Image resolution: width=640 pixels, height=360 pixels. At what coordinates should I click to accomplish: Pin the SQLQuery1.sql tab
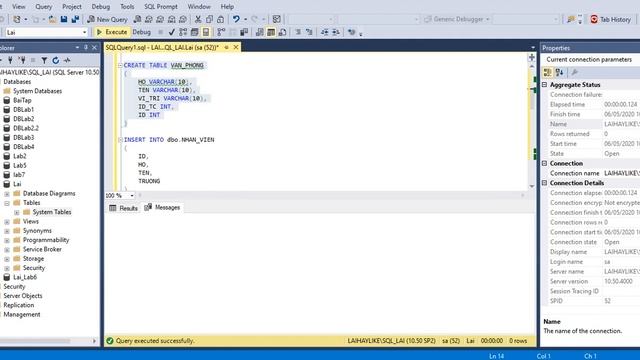[227, 47]
